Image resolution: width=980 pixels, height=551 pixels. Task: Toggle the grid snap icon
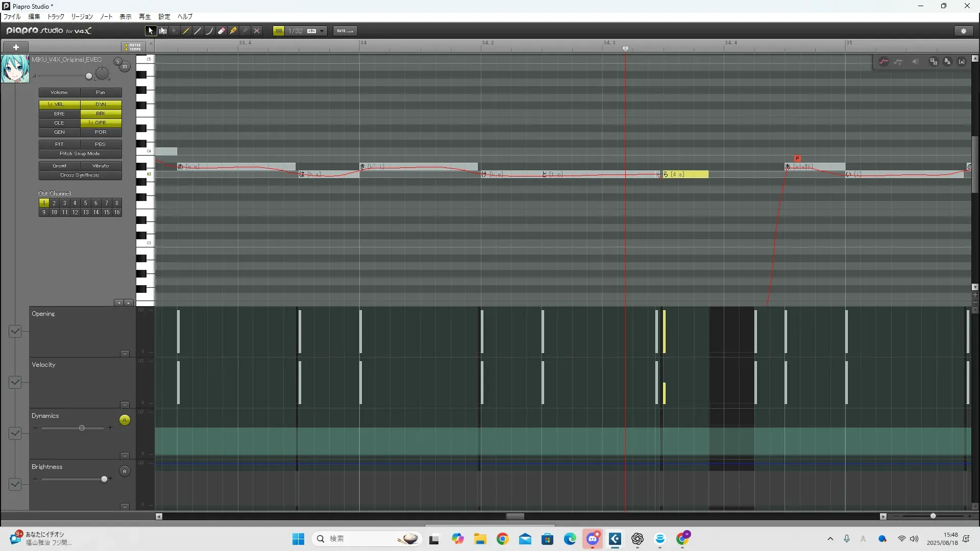[x=279, y=31]
